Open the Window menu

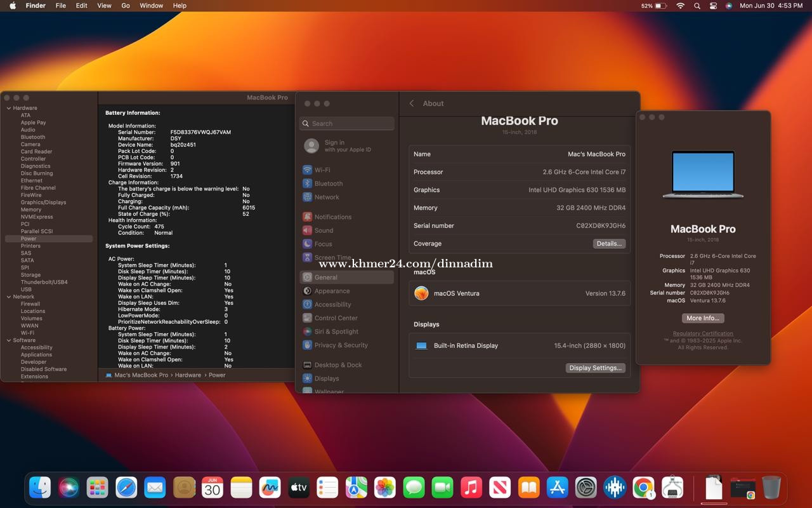[x=151, y=6]
